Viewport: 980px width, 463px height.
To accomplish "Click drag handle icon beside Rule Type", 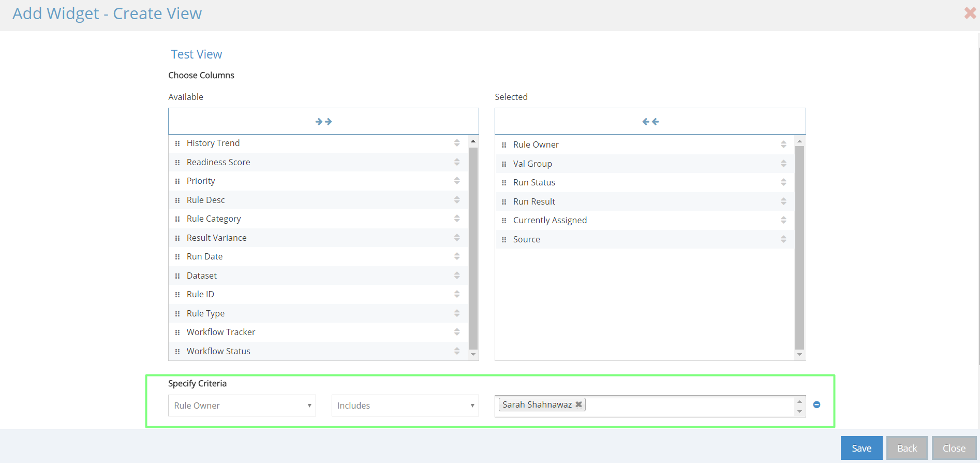I will (177, 314).
